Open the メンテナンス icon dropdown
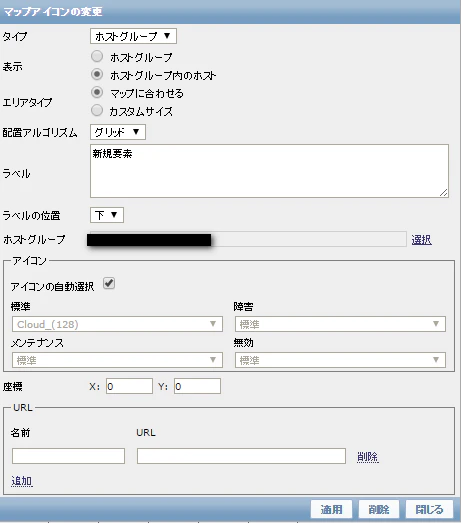The height and width of the screenshot is (523, 461). coord(117,360)
